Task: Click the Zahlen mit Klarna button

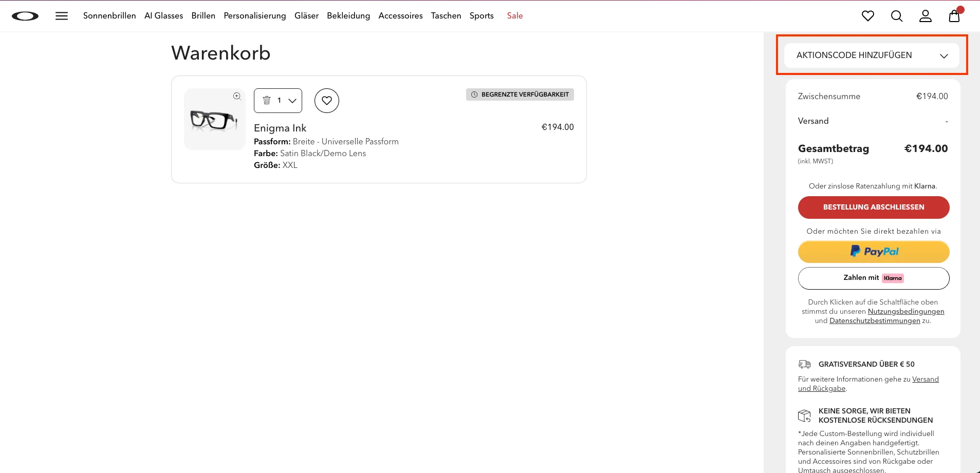Action: (874, 278)
